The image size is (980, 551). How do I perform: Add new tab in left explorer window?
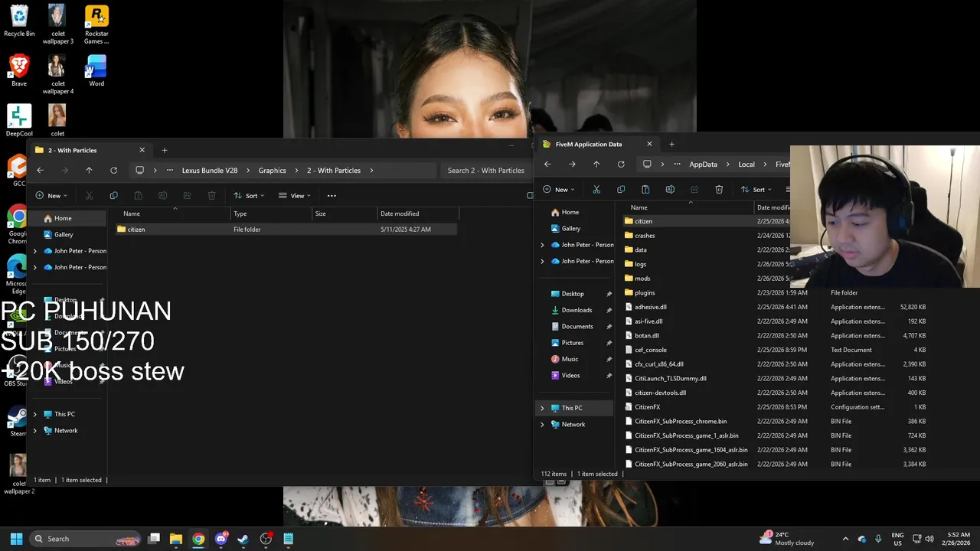click(164, 150)
